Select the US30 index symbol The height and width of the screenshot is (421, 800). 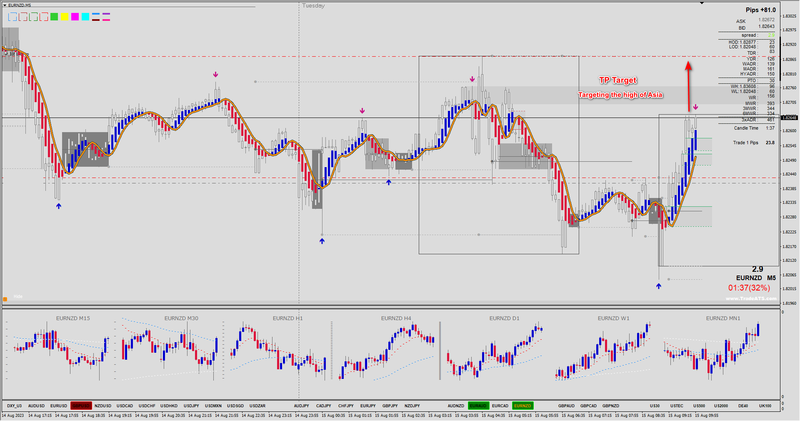654,406
